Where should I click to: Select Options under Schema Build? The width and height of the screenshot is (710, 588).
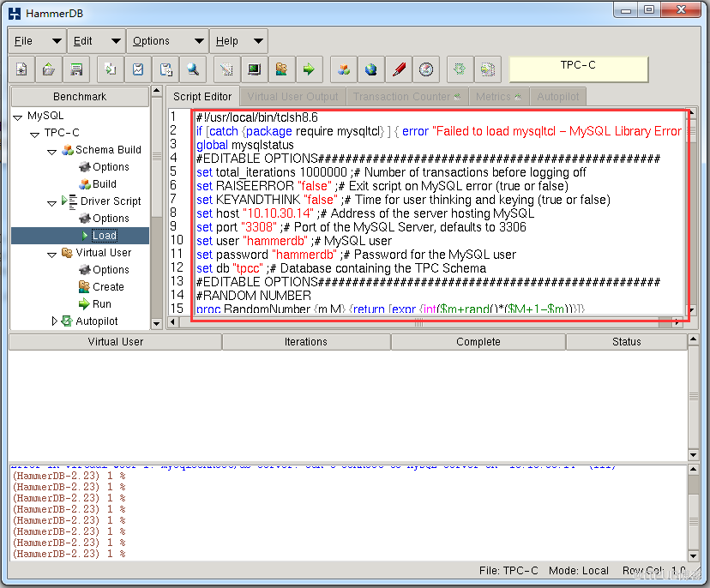point(104,167)
